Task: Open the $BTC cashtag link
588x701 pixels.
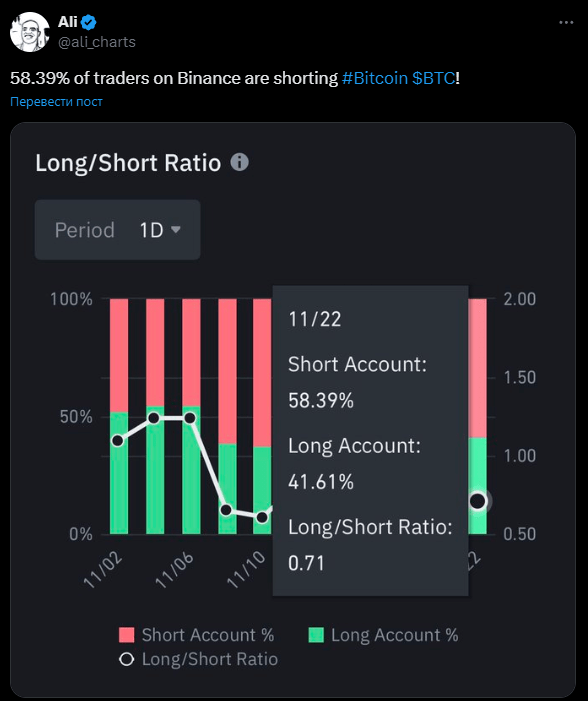Action: 433,78
